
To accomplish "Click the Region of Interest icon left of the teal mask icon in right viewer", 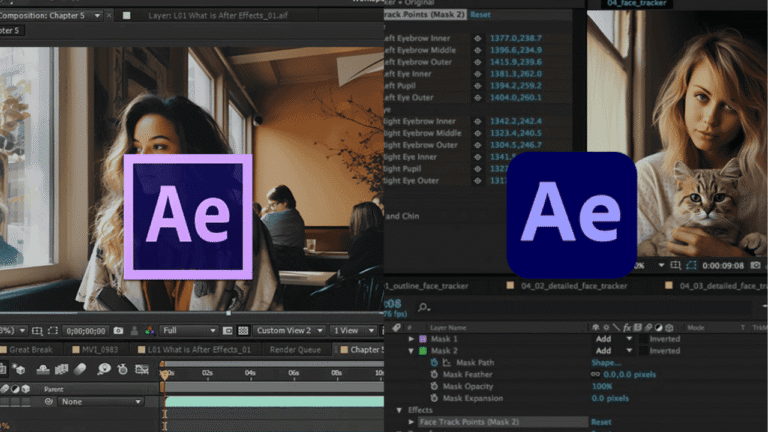I will 675,265.
